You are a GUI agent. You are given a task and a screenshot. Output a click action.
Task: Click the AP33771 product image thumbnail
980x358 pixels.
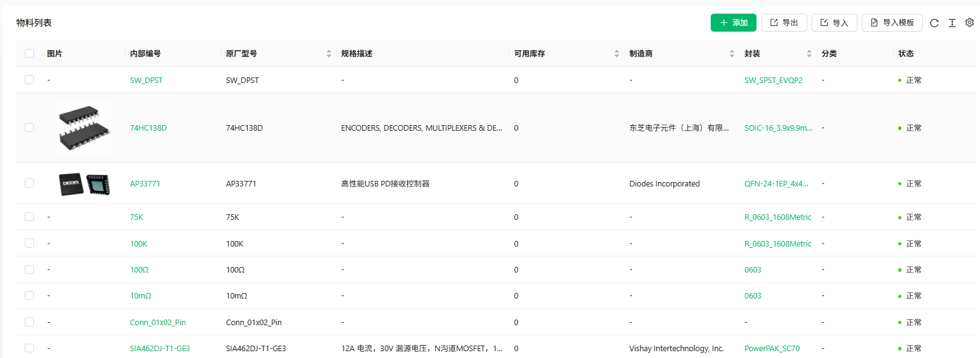[84, 184]
